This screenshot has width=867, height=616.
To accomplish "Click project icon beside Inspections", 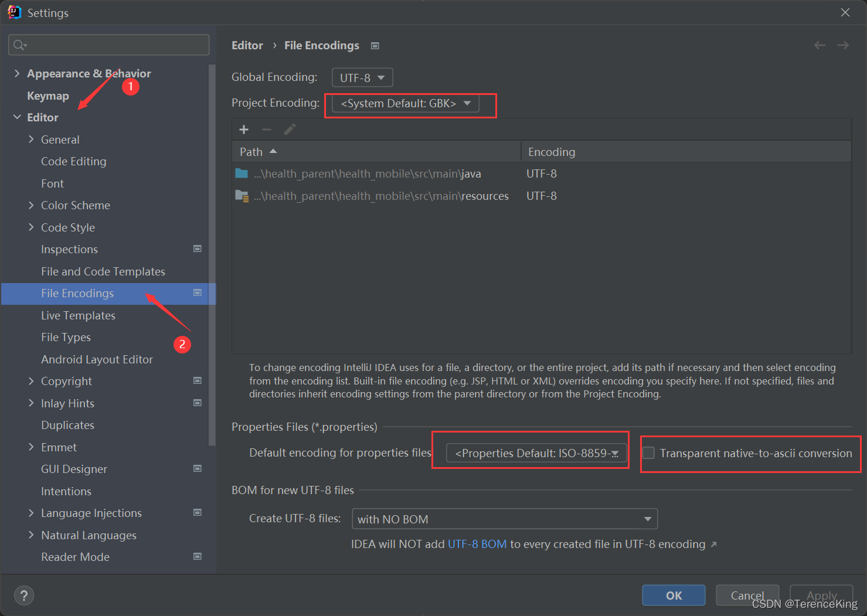I will click(198, 249).
